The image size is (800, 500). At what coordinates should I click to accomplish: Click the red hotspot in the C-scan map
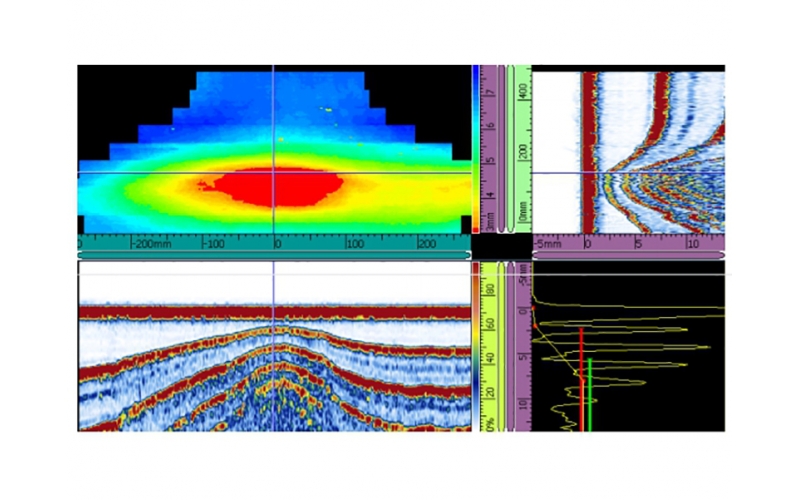coord(272,187)
